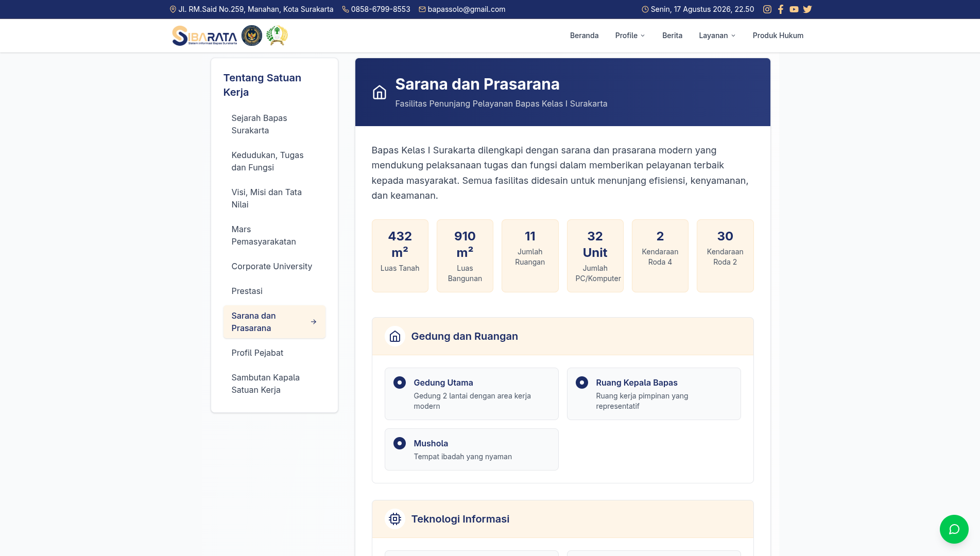Open Corporate University sidebar link
The image size is (980, 556).
pos(274,266)
